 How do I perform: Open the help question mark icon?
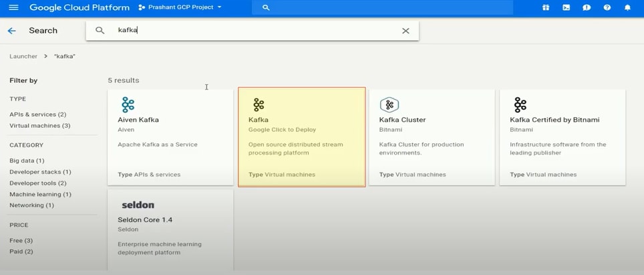607,7
